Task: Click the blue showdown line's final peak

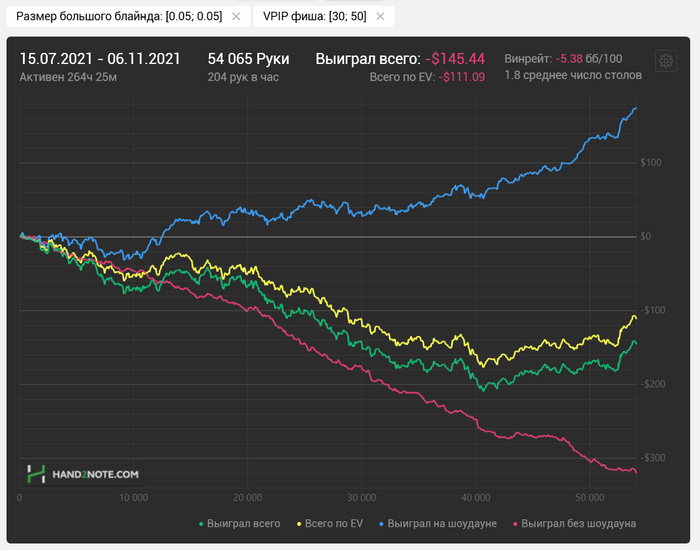Action: [x=636, y=108]
